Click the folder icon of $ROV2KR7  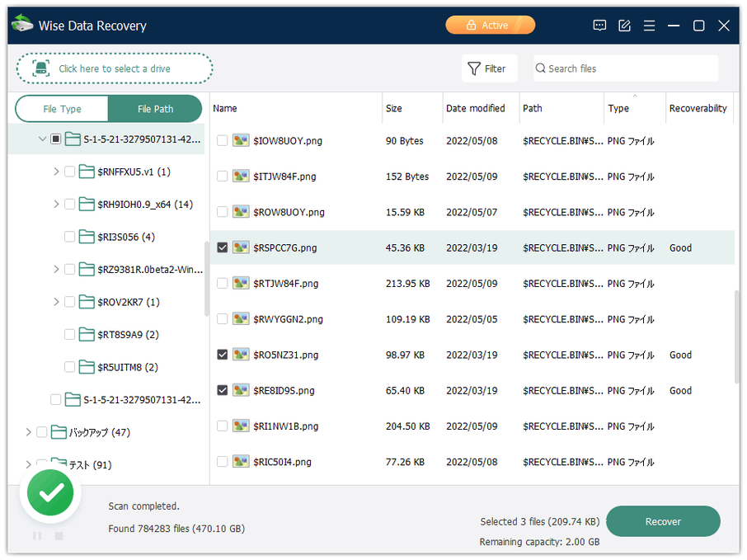coord(87,302)
